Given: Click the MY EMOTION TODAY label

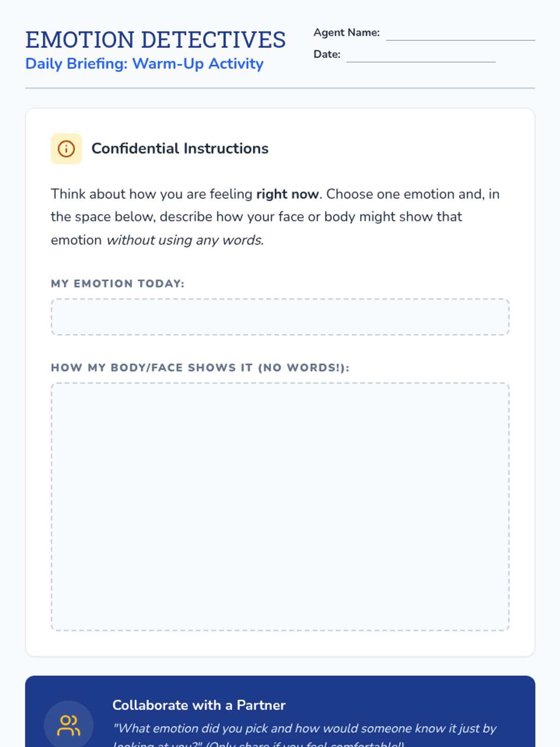Looking at the screenshot, I should pos(118,283).
